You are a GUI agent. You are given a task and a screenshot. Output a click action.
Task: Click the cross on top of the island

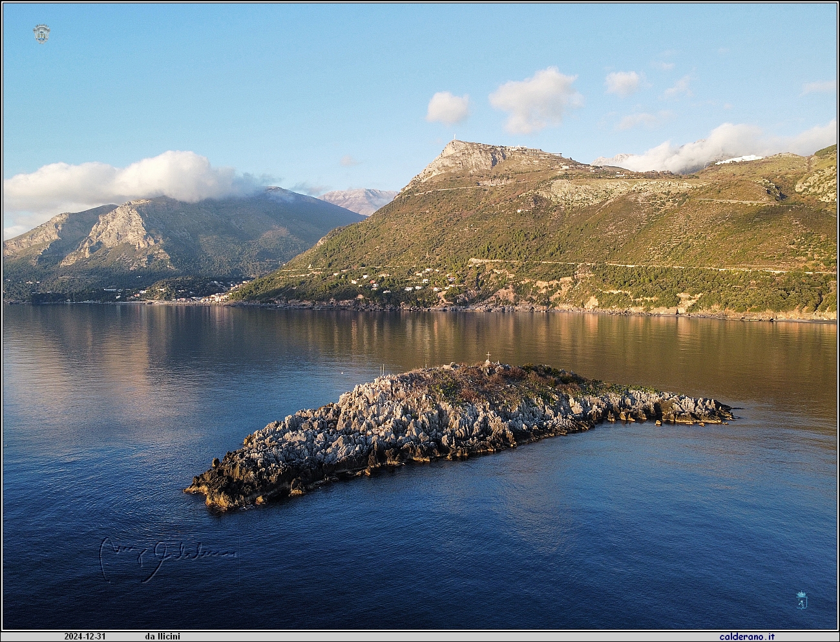tap(488, 356)
